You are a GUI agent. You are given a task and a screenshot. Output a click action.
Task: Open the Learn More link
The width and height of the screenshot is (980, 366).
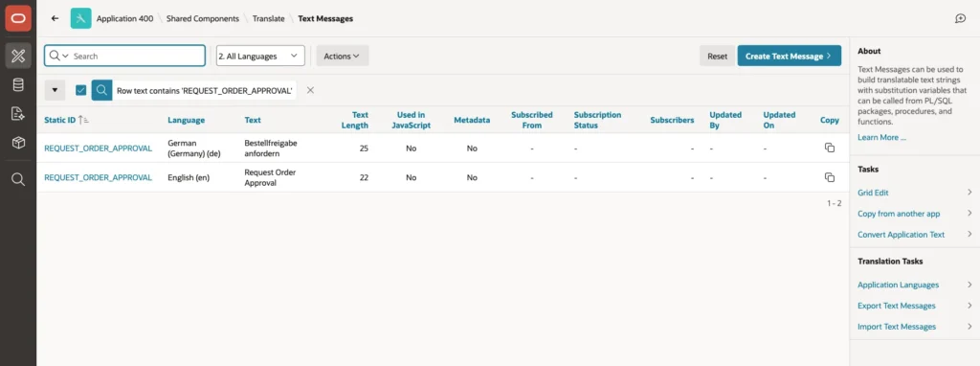point(881,137)
